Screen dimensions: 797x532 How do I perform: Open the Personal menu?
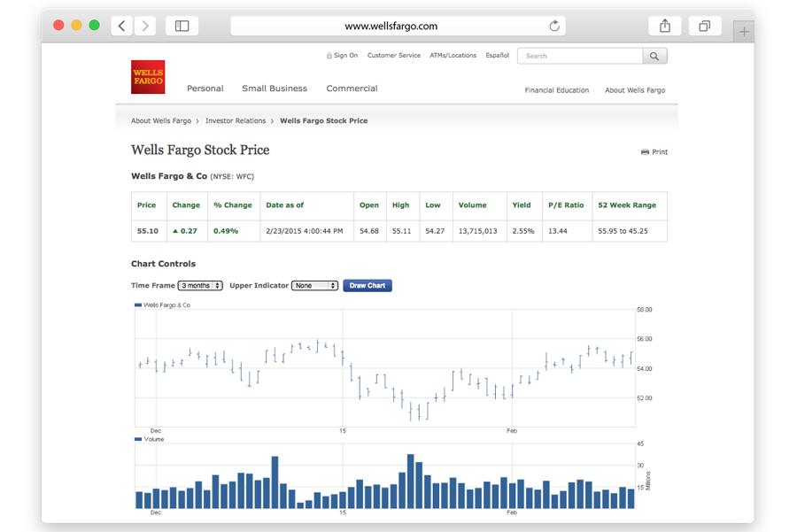click(x=205, y=89)
